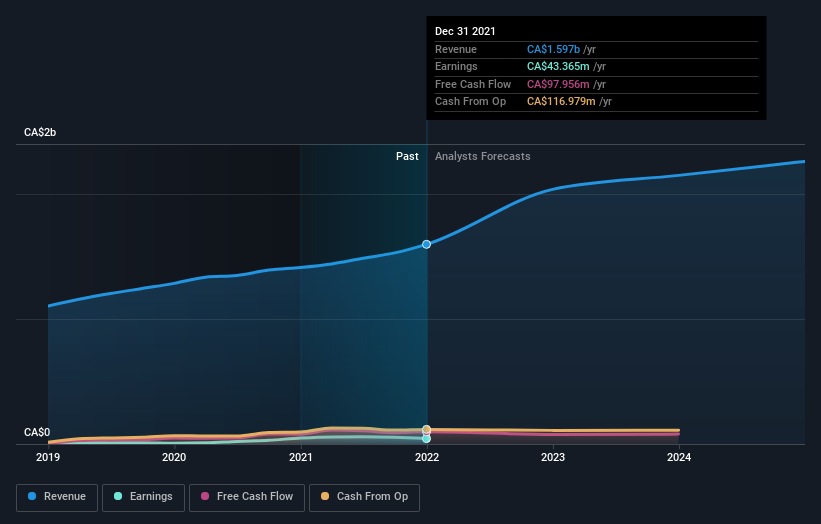Click the Earnings marker dot at 2022
This screenshot has height=524, width=821.
coord(426,439)
